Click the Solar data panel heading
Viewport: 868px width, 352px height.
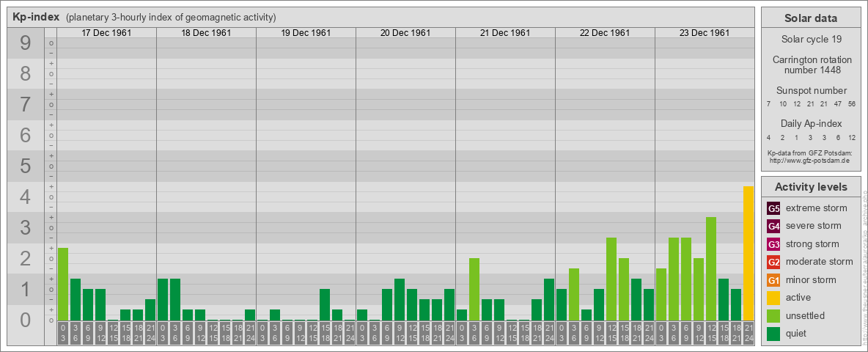pyautogui.click(x=810, y=18)
